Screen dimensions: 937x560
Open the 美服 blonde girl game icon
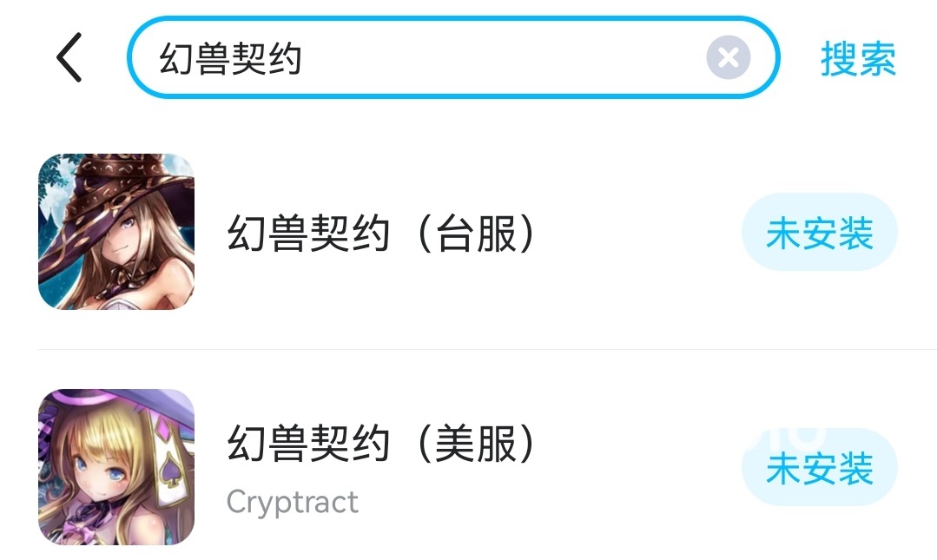[x=116, y=467]
